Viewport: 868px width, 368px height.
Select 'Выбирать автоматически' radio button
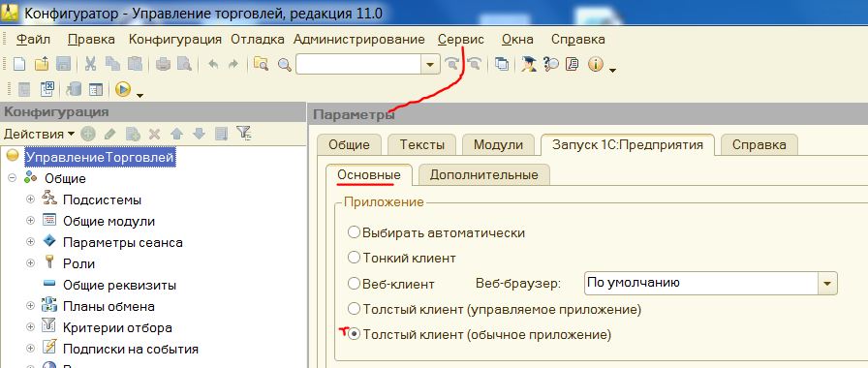point(354,232)
